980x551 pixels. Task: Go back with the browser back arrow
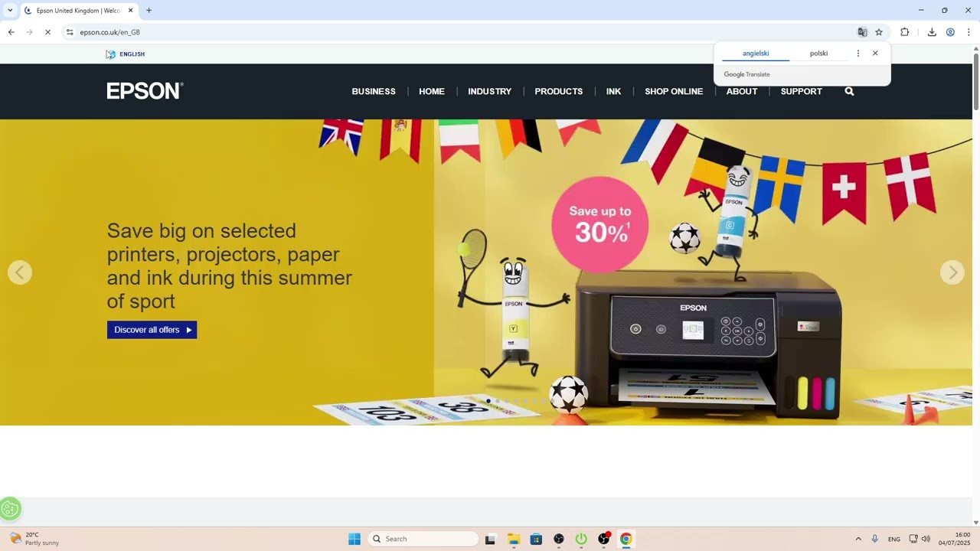click(x=11, y=32)
